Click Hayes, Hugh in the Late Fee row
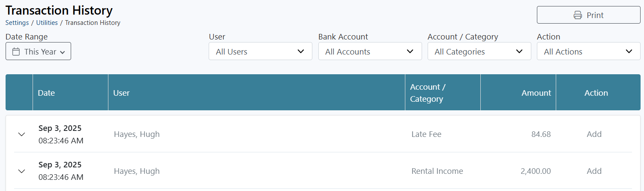This screenshot has height=191, width=644. [x=137, y=134]
